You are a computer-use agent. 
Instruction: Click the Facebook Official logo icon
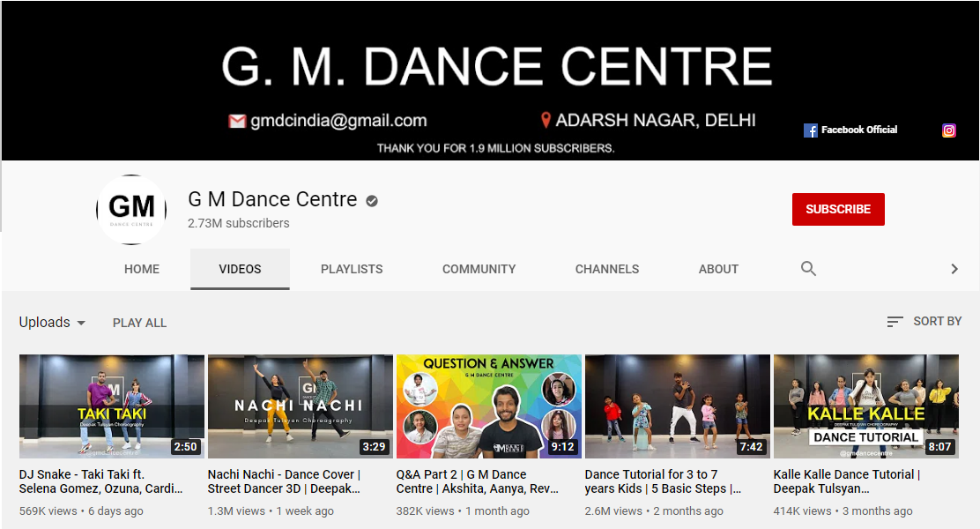click(810, 130)
